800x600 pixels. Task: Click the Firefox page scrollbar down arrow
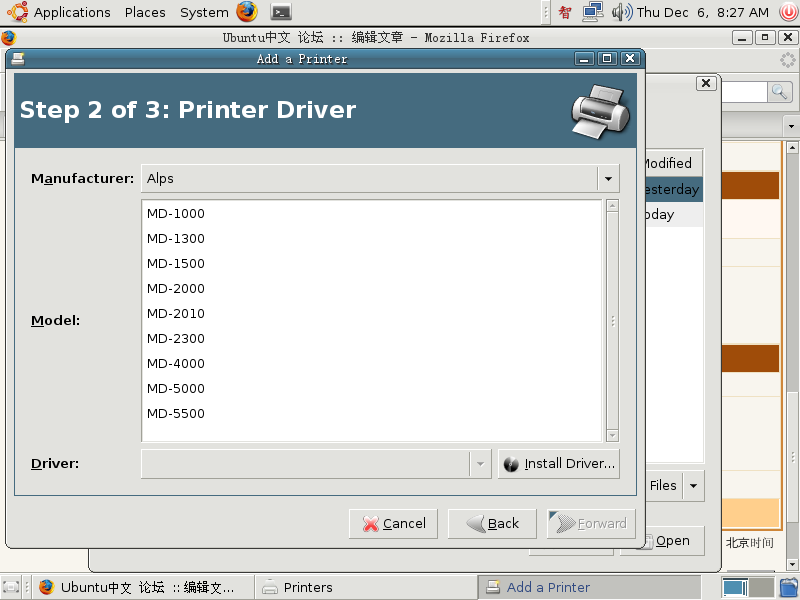[792, 564]
